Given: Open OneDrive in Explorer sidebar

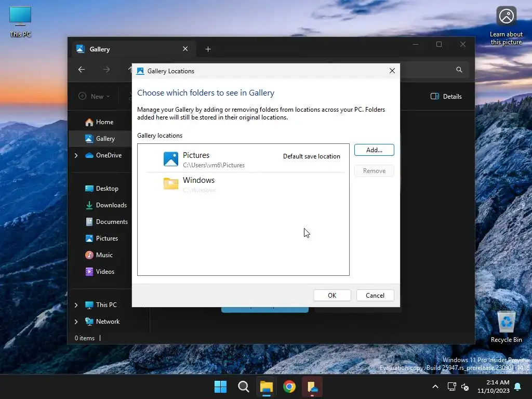Looking at the screenshot, I should click(x=103, y=155).
